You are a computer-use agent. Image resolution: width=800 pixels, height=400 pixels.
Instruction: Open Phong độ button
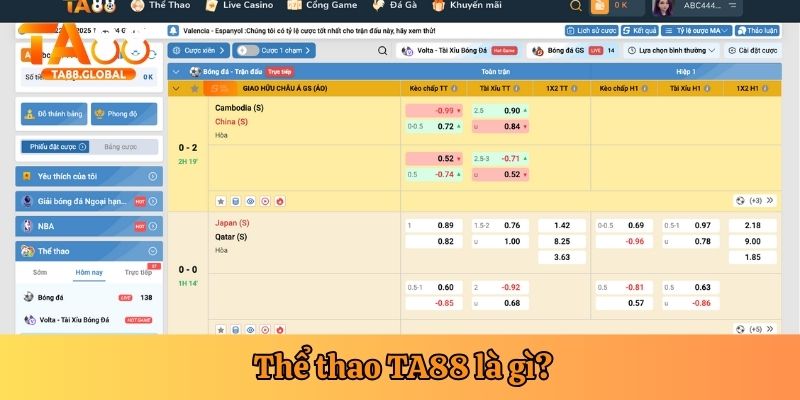coord(124,114)
